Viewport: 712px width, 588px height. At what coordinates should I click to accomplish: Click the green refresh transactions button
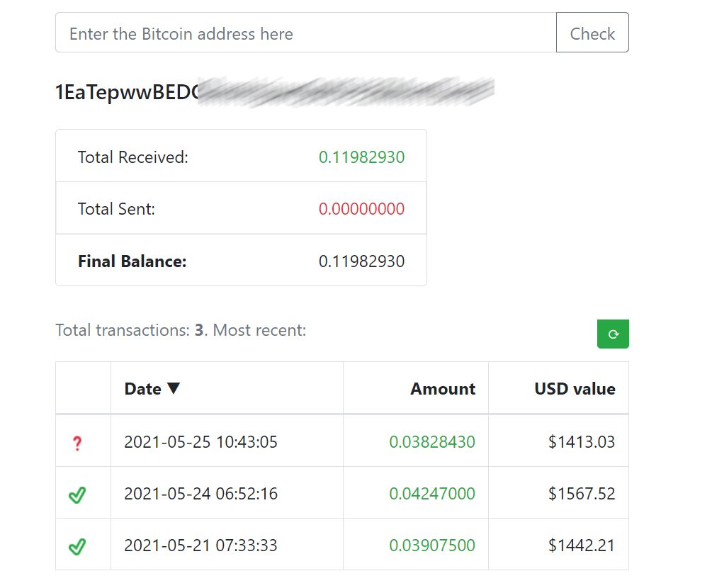click(613, 334)
